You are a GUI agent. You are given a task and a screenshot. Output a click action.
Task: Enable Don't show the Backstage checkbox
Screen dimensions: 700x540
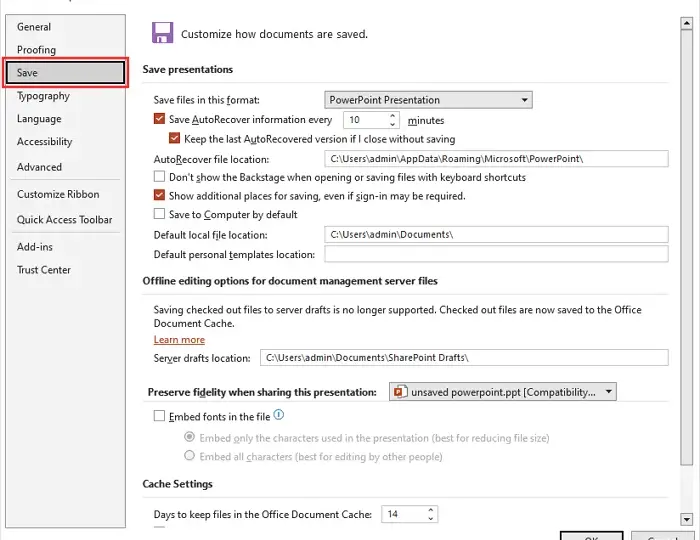[159, 176]
